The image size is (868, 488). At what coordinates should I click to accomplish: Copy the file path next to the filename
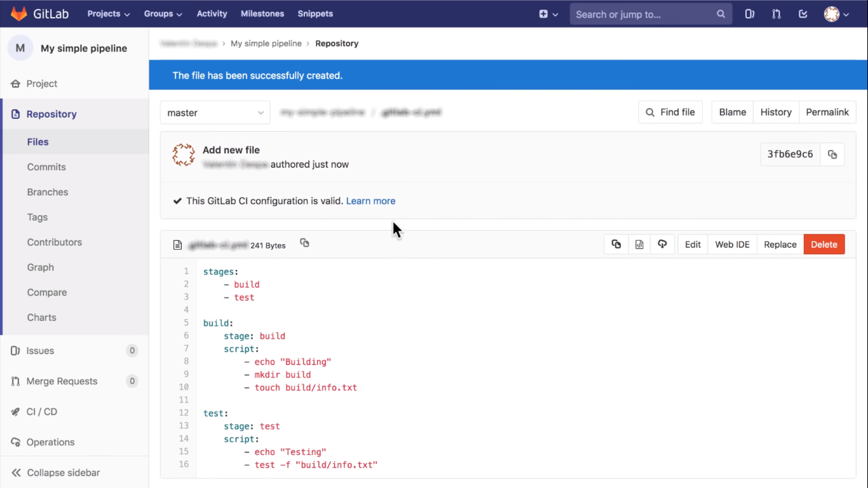point(304,242)
